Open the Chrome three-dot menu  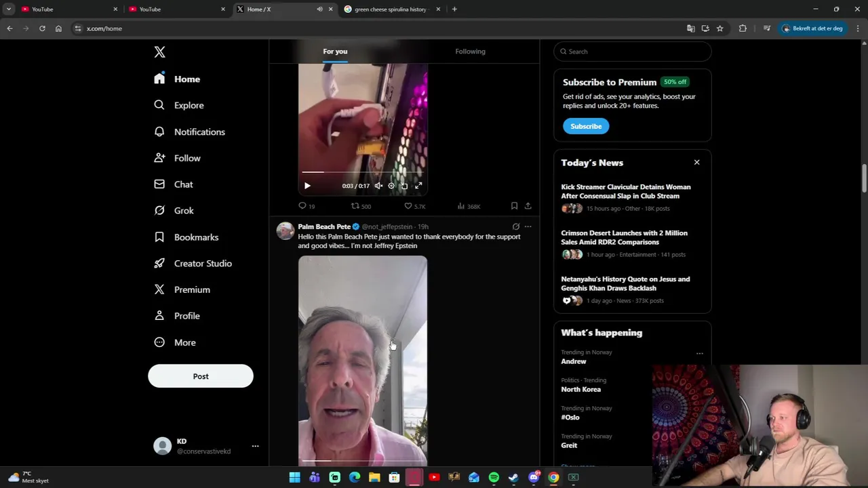[858, 28]
